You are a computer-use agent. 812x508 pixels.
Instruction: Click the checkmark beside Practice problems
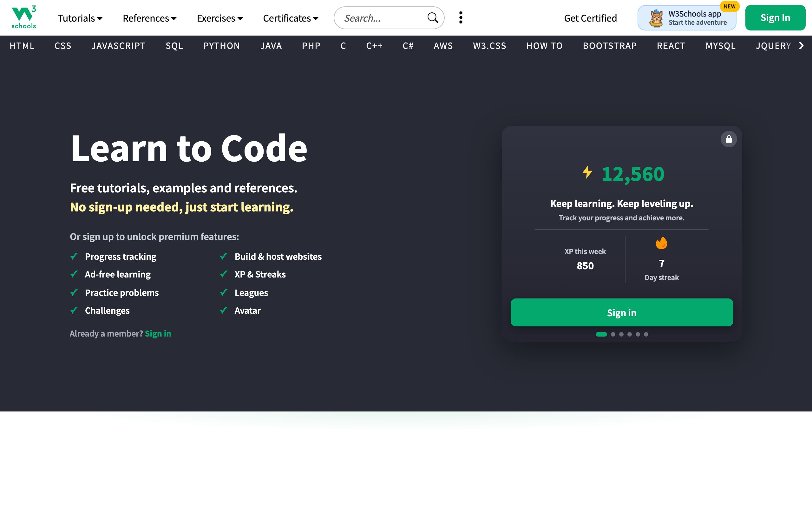(74, 293)
